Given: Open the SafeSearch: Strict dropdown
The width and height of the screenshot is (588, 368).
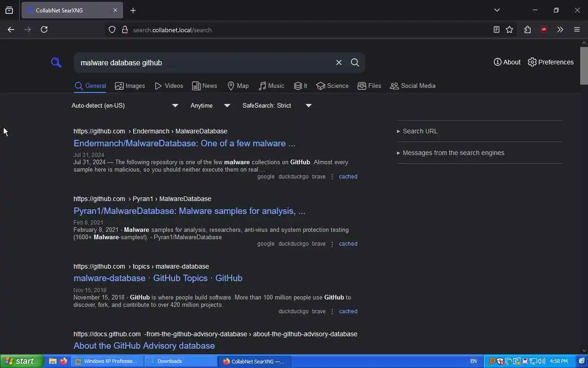Looking at the screenshot, I should pos(277,105).
